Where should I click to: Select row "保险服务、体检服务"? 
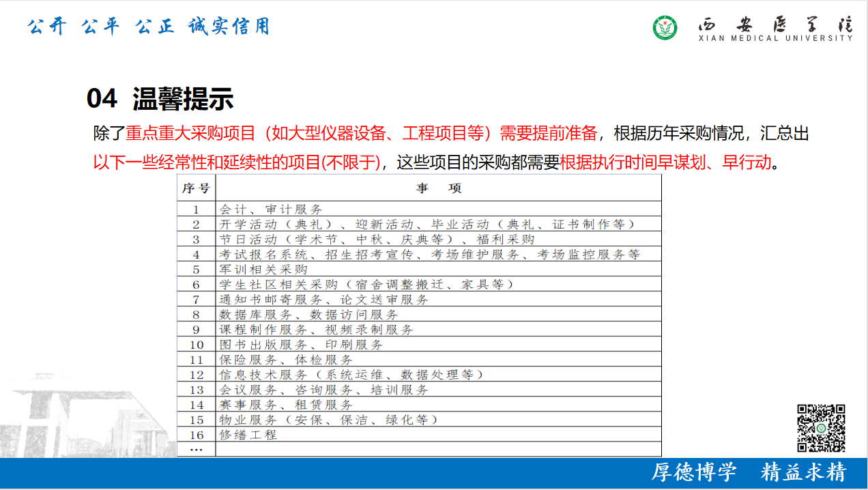click(419, 360)
